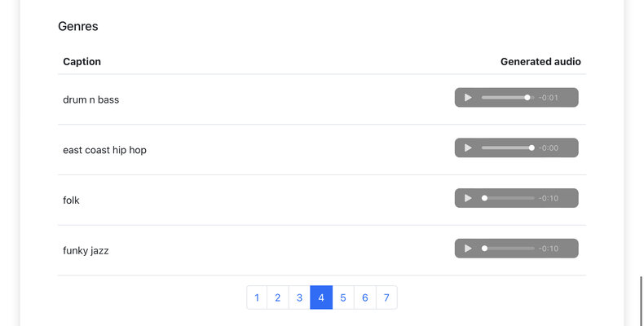The image size is (644, 326).
Task: Click the Generated audio column header
Action: (540, 62)
